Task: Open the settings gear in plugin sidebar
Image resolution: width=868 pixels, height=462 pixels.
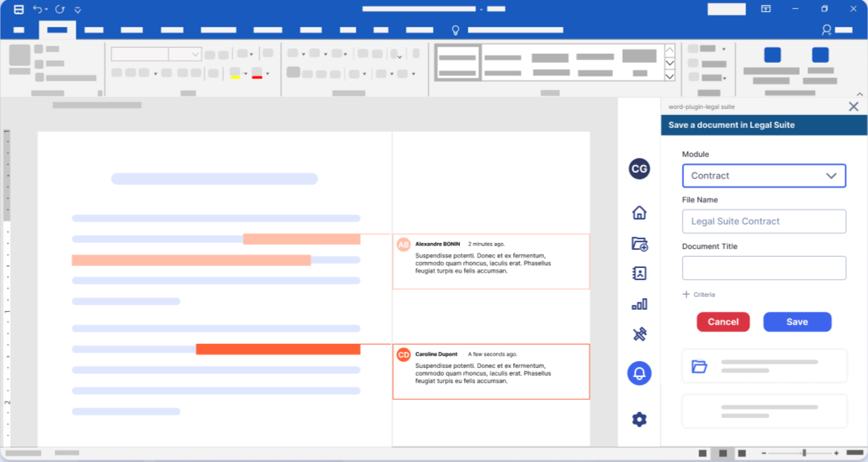Action: (x=639, y=420)
